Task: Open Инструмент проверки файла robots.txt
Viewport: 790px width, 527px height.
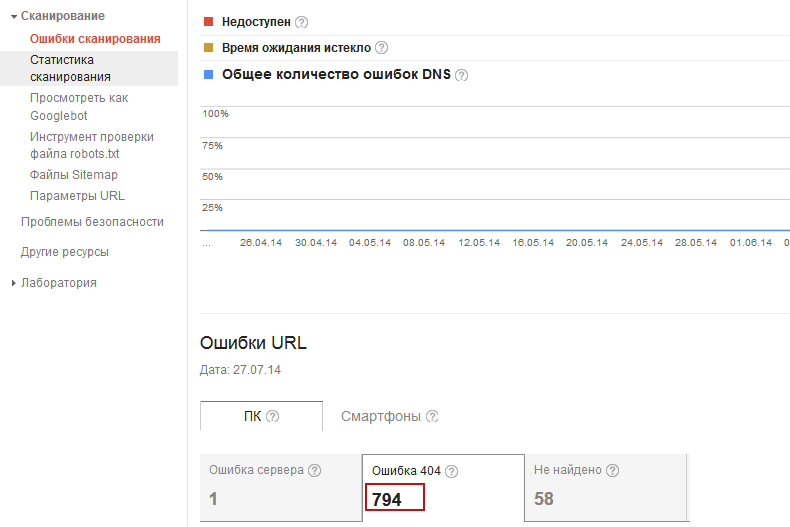Action: [x=92, y=145]
